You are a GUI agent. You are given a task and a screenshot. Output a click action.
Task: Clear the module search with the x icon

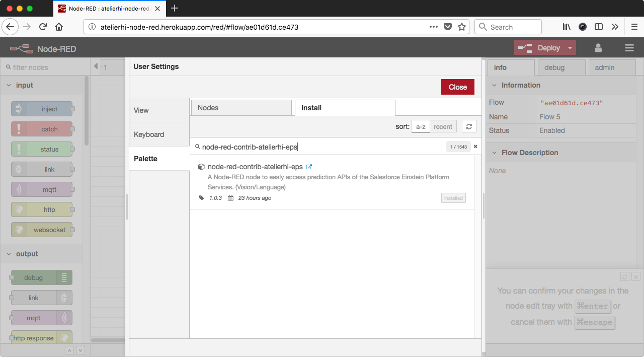475,147
